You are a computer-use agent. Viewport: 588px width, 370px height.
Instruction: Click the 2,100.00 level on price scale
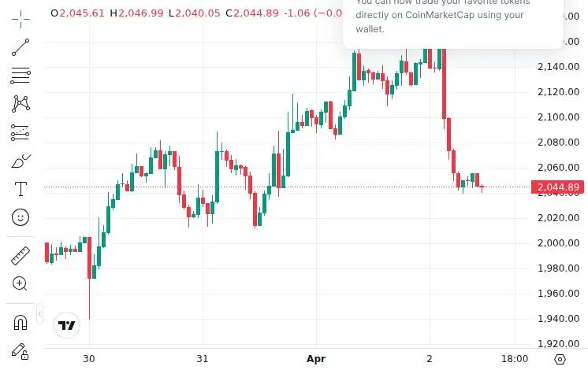click(558, 117)
